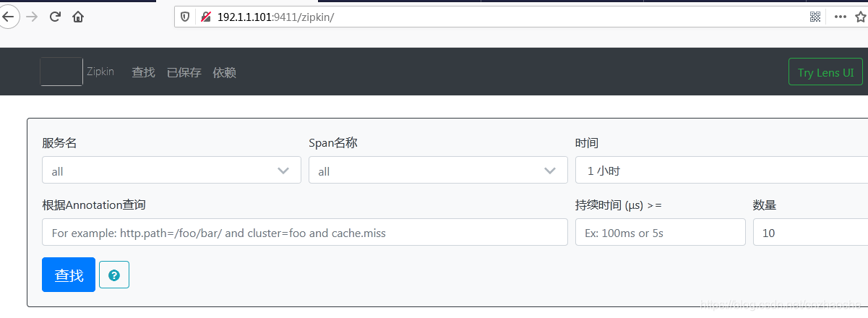Open the 查找 nav tab
This screenshot has height=318, width=868.
143,72
